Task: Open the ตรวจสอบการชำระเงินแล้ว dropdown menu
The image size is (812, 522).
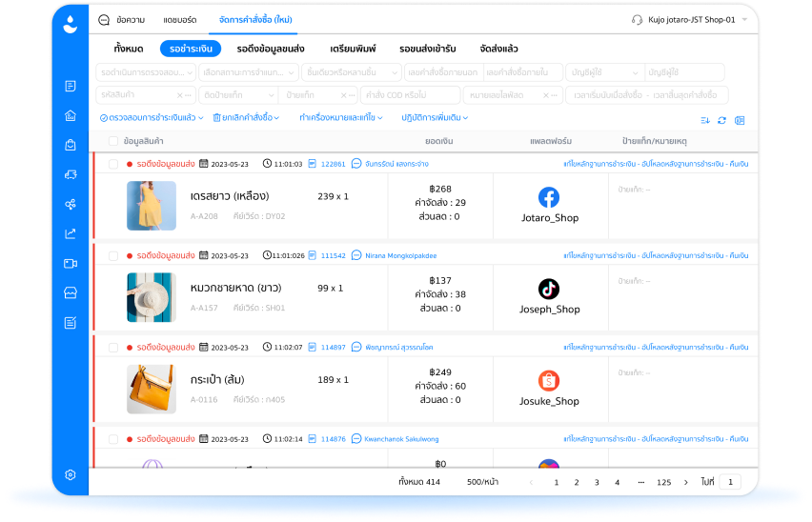Action: 152,118
